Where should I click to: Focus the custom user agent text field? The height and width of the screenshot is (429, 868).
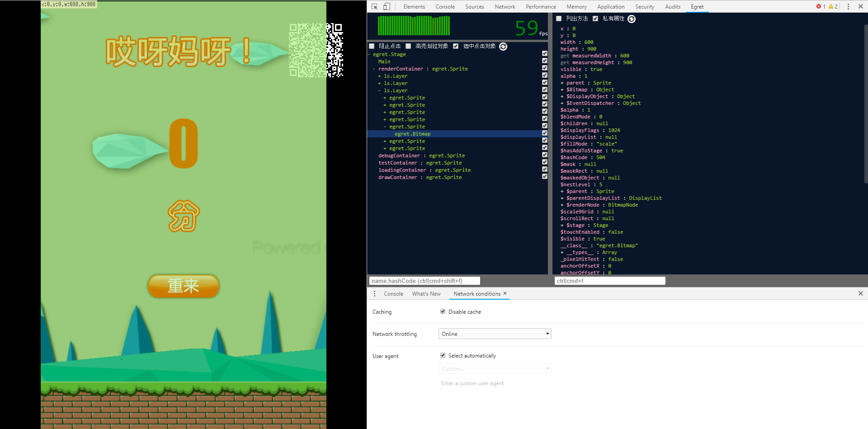(495, 383)
